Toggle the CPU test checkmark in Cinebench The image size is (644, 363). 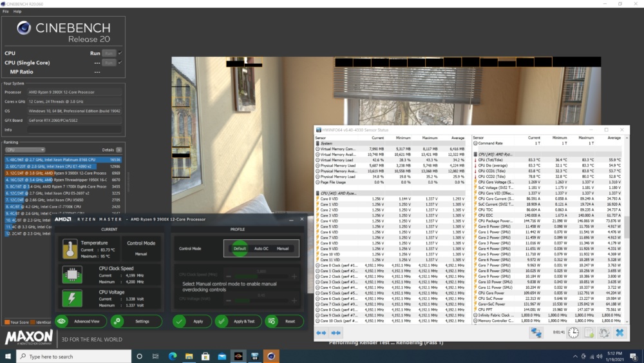click(120, 53)
